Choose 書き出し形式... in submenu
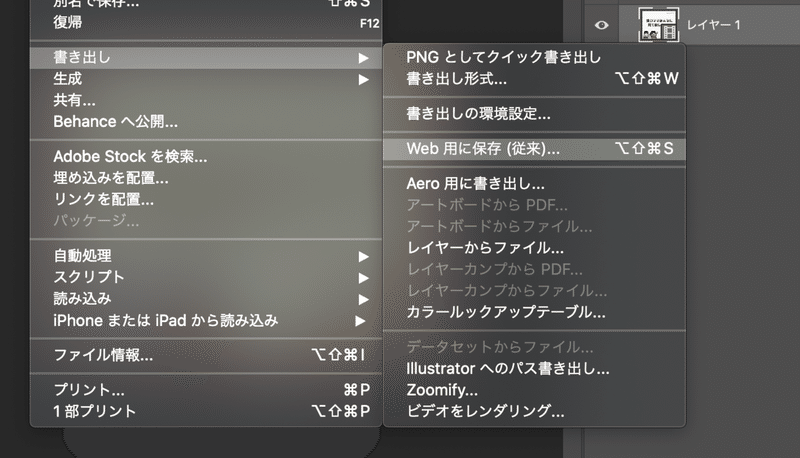The width and height of the screenshot is (800, 458). coord(534,79)
